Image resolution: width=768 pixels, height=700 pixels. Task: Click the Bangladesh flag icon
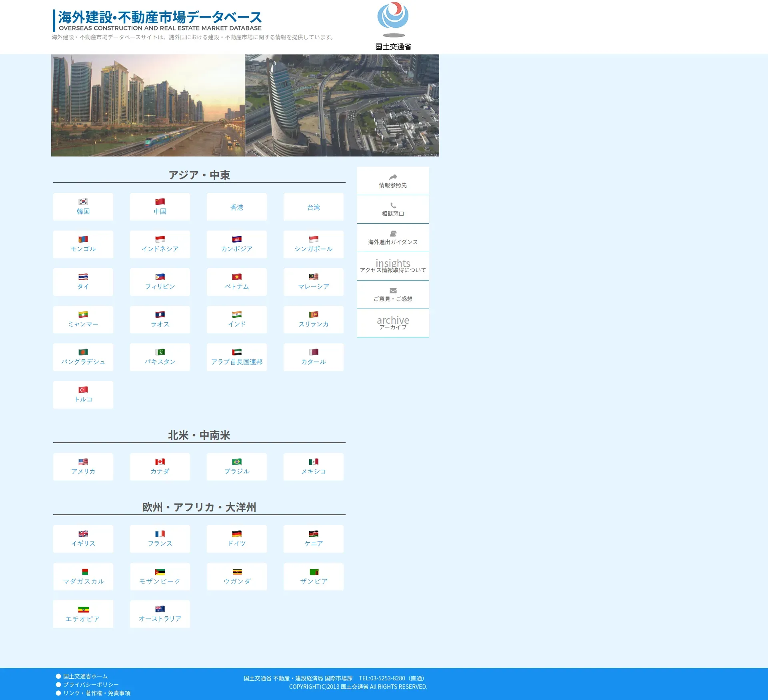click(83, 352)
